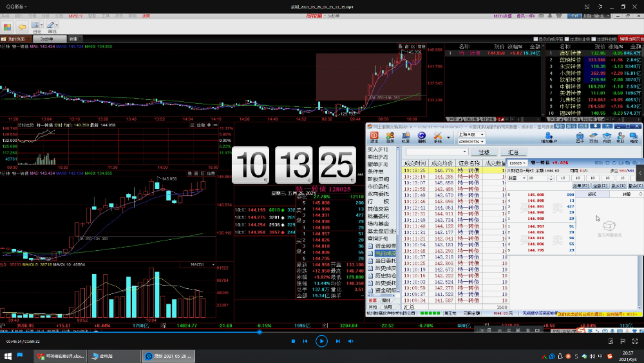
Task: Click the quantity stepper up arrow in order panel
Action: click(551, 177)
